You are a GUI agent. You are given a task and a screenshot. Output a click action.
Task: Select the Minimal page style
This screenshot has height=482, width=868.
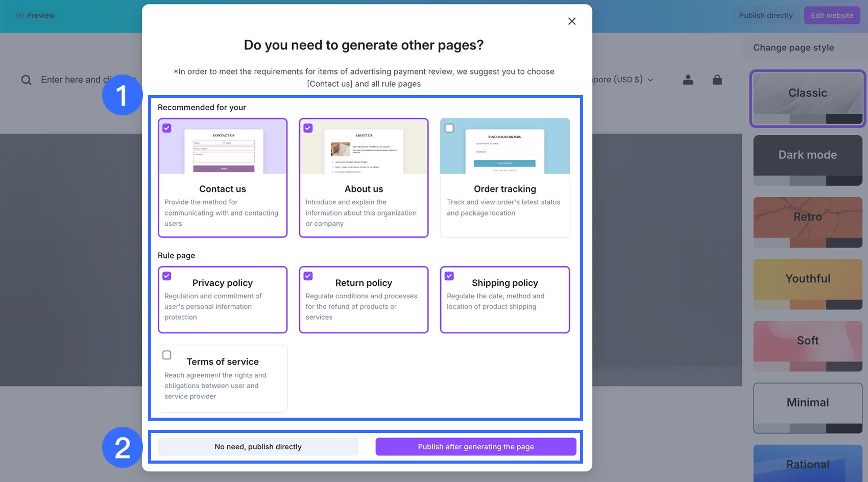808,408
